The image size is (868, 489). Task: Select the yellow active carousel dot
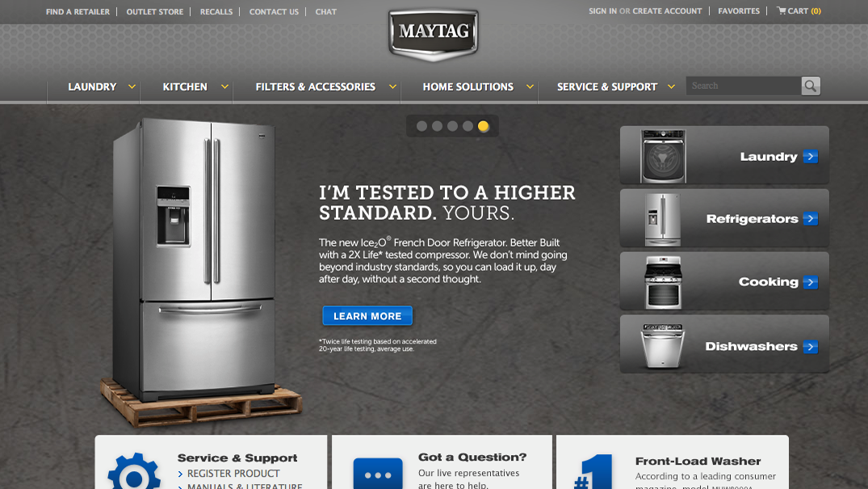(484, 126)
